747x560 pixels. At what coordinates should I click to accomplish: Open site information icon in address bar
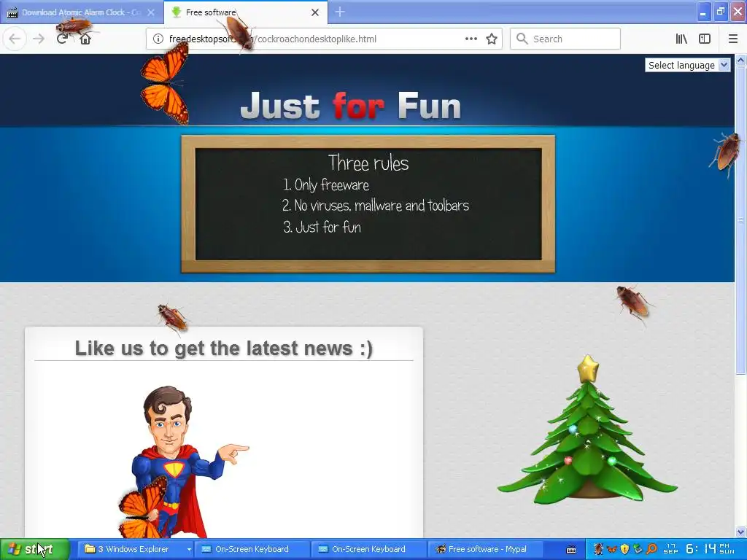click(158, 39)
